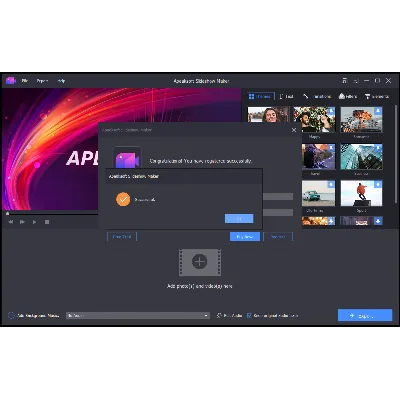The height and width of the screenshot is (400, 400).
Task: Open the Help menu
Action: point(61,81)
